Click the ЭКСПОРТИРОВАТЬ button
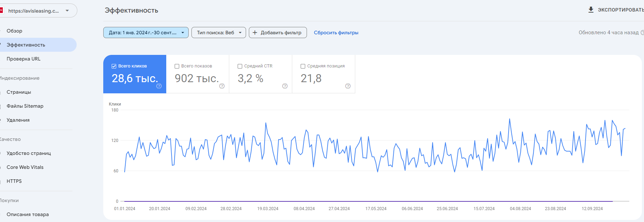The height and width of the screenshot is (222, 644). (x=620, y=10)
